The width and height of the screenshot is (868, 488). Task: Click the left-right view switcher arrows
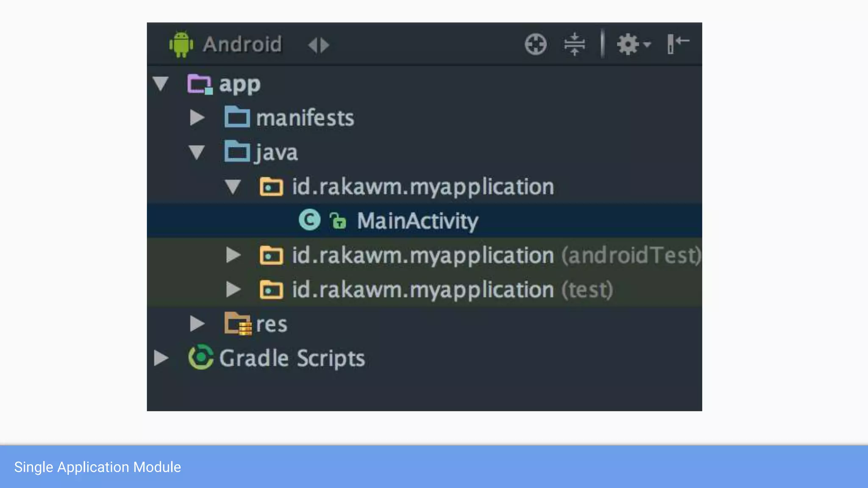click(x=319, y=45)
